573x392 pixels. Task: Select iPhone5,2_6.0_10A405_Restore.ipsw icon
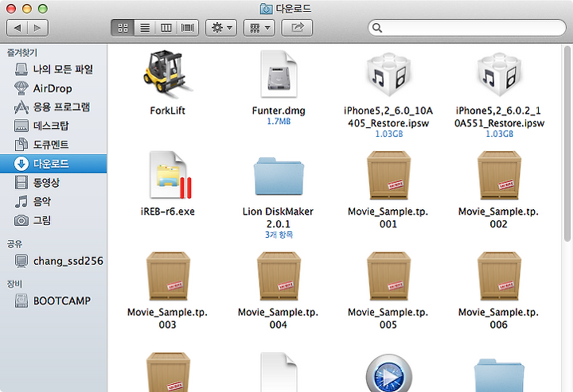388,75
